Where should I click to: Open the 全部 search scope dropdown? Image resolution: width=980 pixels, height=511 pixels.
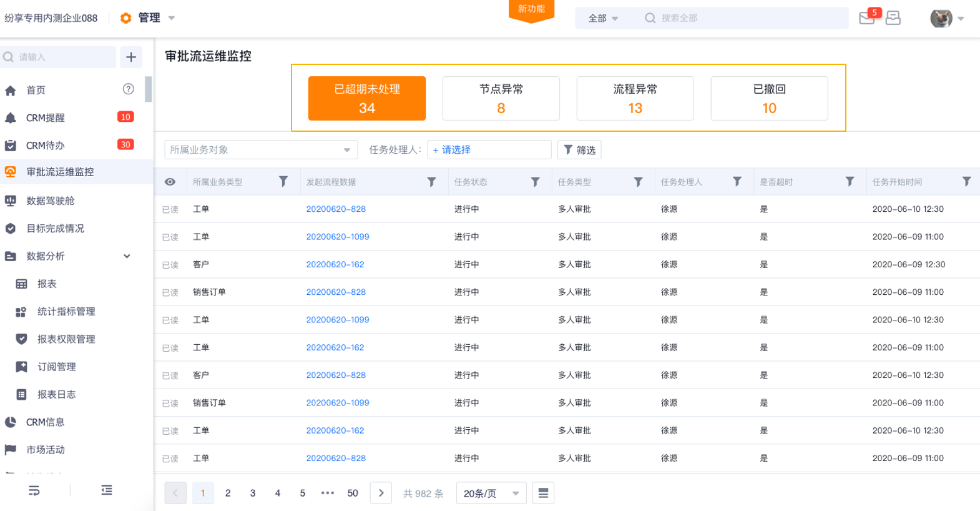click(x=603, y=18)
